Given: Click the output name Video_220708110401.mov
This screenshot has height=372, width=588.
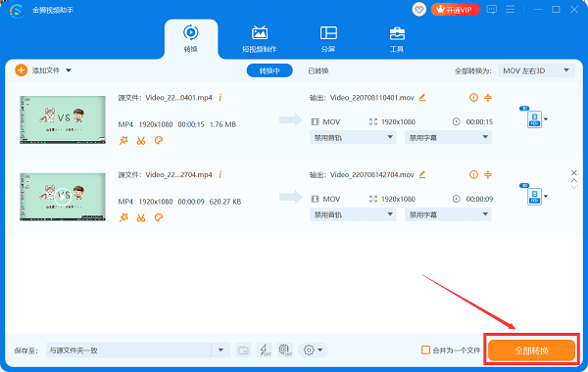Looking at the screenshot, I should click(371, 97).
